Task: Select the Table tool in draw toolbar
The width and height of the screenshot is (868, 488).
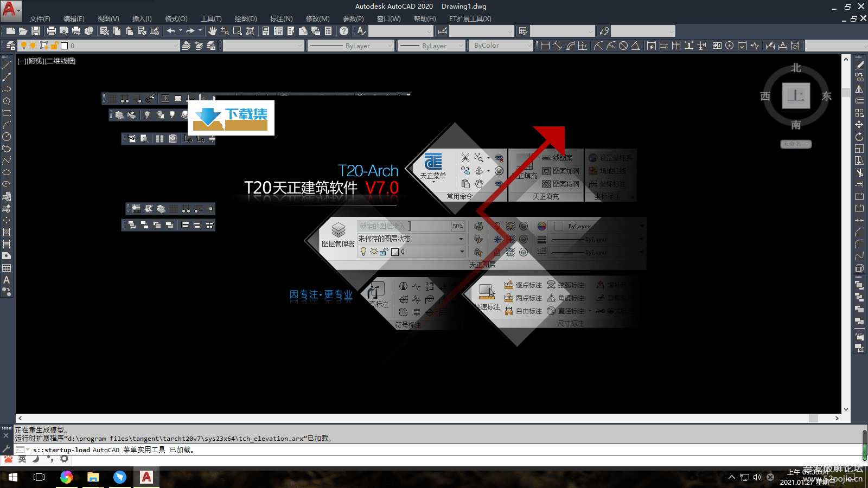Action: (7, 268)
